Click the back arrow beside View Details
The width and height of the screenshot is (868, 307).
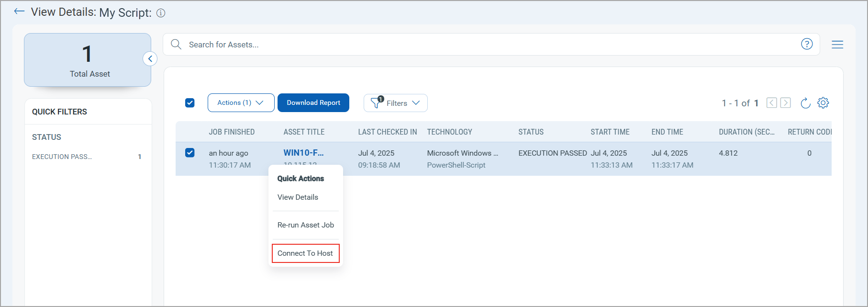(19, 11)
